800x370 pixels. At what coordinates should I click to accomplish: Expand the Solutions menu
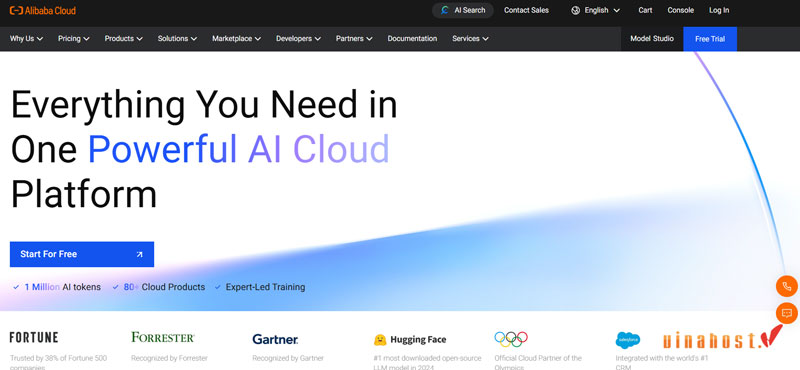[x=177, y=39]
